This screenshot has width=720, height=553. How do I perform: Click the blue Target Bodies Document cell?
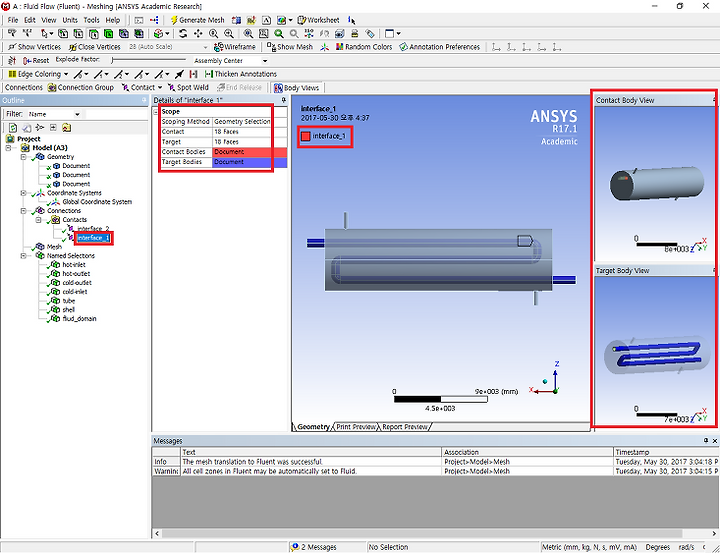[x=249, y=162]
